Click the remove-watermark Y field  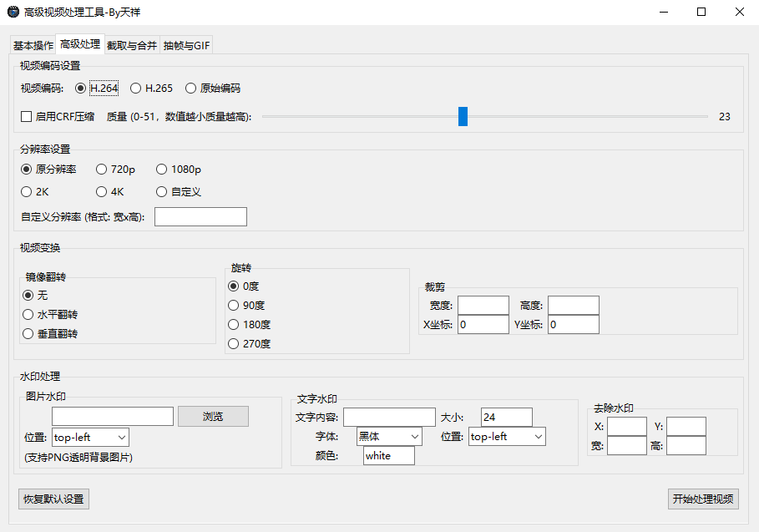[x=686, y=427]
